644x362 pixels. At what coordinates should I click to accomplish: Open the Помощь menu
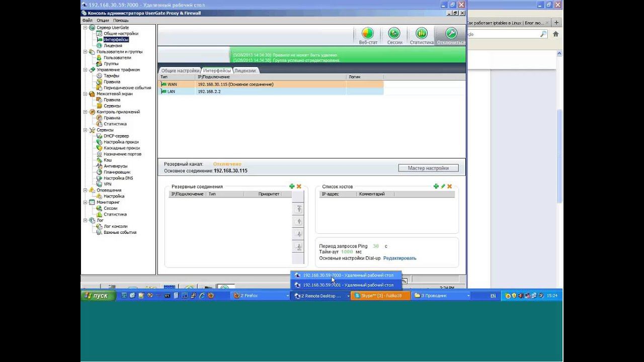pos(121,21)
